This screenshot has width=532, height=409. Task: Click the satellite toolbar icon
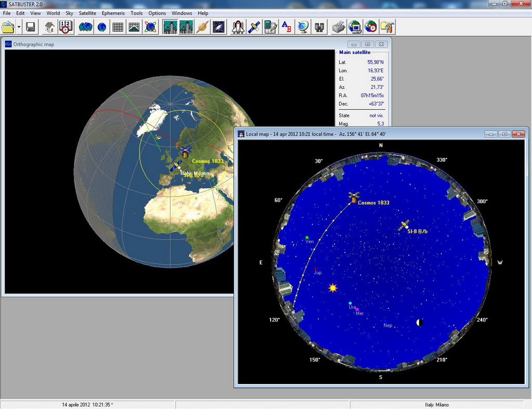(x=254, y=27)
